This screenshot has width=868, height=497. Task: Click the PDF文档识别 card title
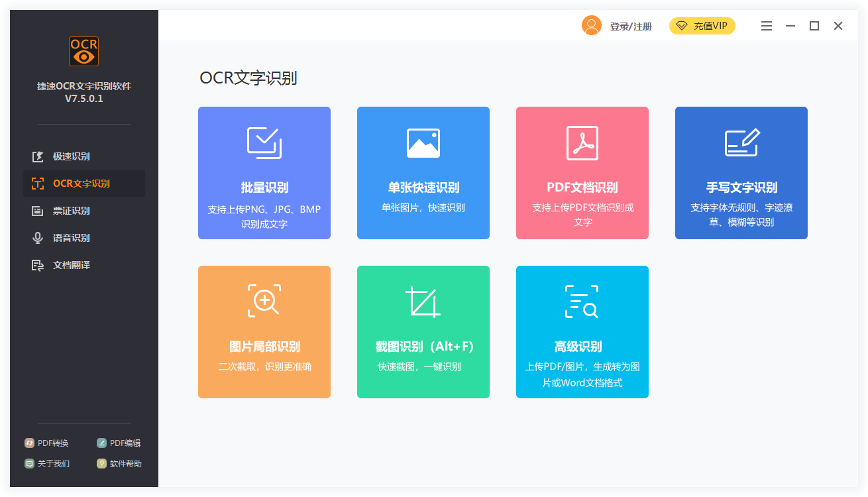coord(582,188)
